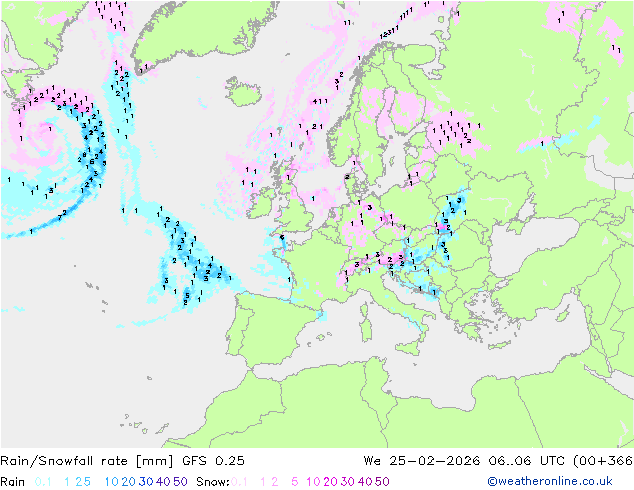Viewport: 634px width, 490px height.
Task: Click the weatheronline.co.uk copyright link
Action: click(550, 481)
